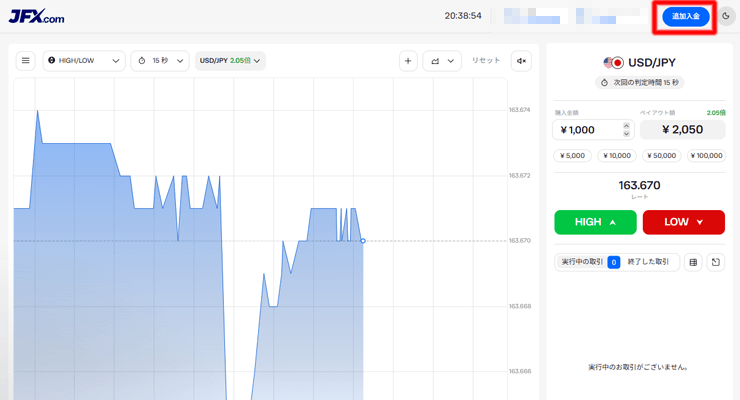Toggle the muted sound speaker icon
This screenshot has width=740, height=400.
coord(521,61)
